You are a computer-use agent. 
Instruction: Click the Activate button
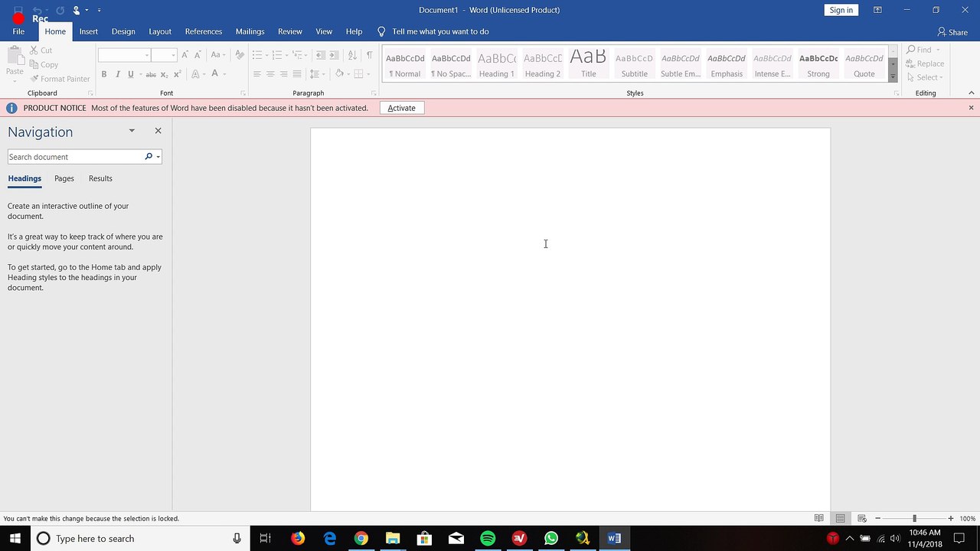tap(401, 108)
